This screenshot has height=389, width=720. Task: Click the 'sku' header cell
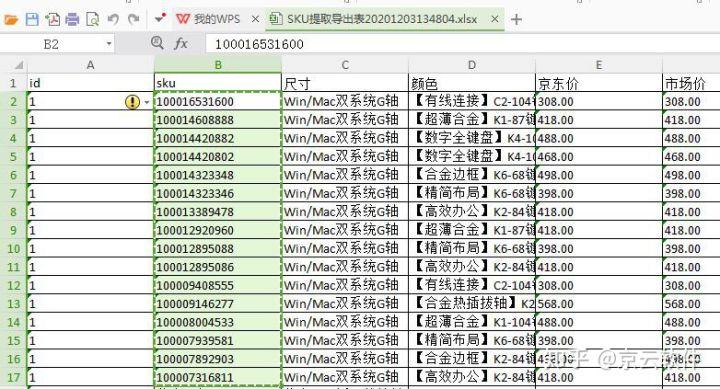(x=218, y=83)
